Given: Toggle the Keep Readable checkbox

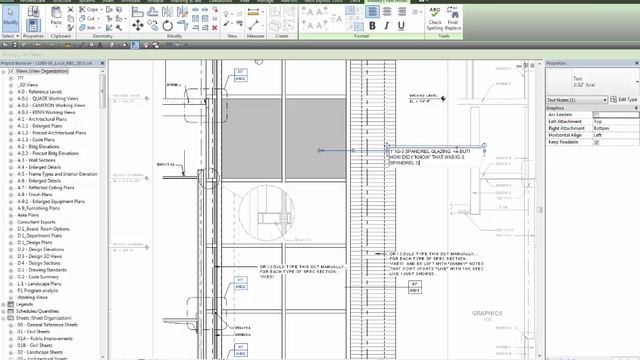Looking at the screenshot, I should [x=596, y=142].
